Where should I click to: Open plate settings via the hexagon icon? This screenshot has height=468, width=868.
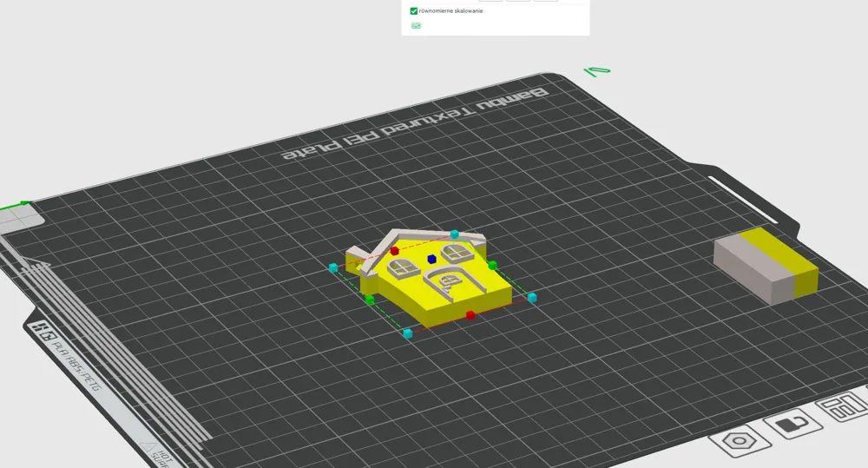coord(740,441)
